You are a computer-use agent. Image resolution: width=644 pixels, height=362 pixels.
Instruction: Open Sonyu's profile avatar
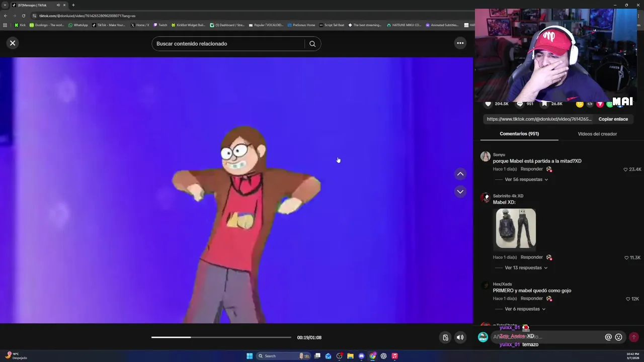(486, 156)
